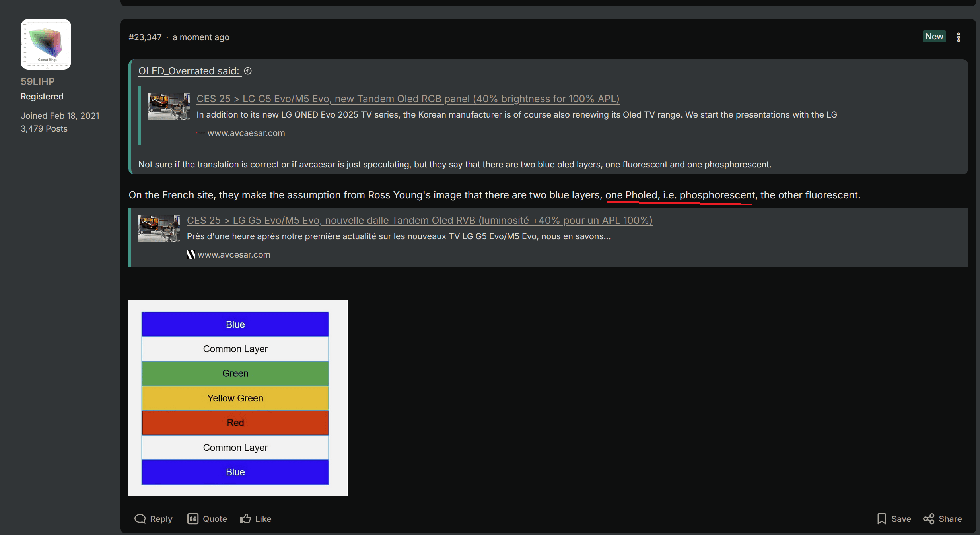Click www.avcaesar.com domain text
Screen dimensions: 980x535
click(246, 133)
